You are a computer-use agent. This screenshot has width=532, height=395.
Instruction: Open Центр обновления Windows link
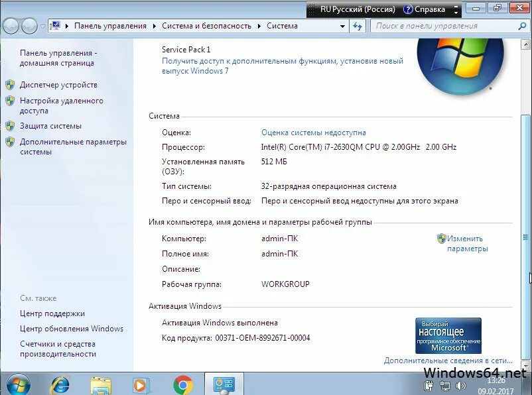72,329
